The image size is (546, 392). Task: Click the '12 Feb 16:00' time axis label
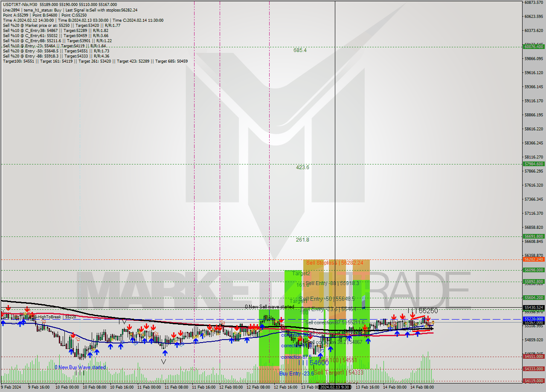(x=285, y=387)
